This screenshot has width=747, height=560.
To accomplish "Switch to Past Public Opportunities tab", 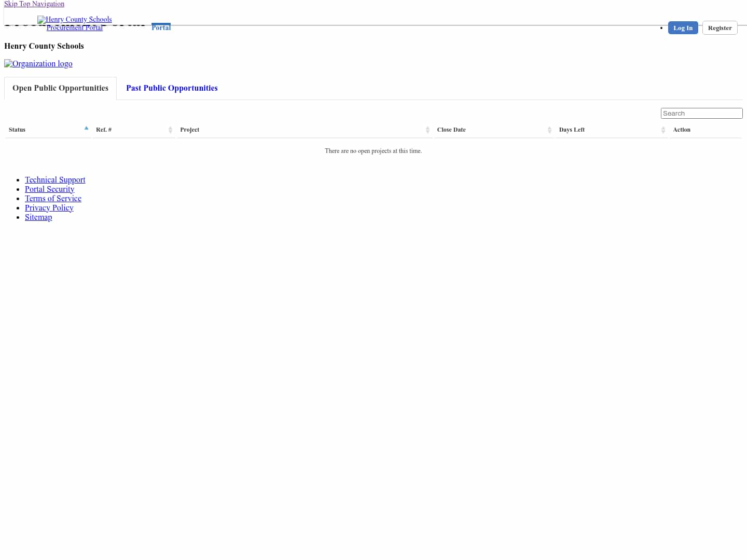I will pos(172,88).
